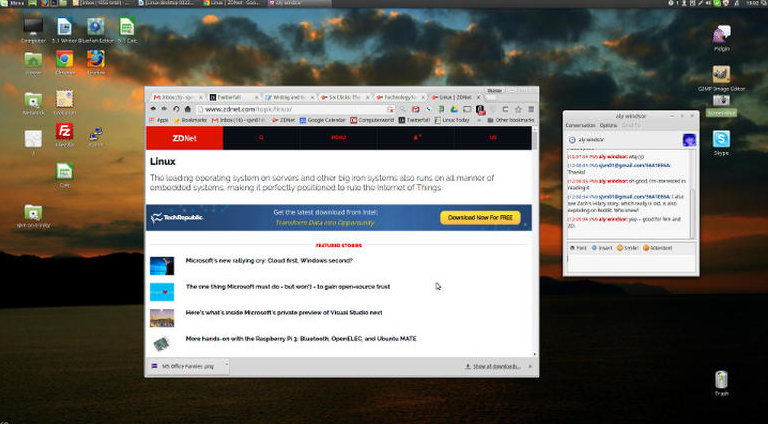Image resolution: width=768 pixels, height=424 pixels.
Task: Open the Conversation menu in the Pidgin window
Action: (580, 125)
